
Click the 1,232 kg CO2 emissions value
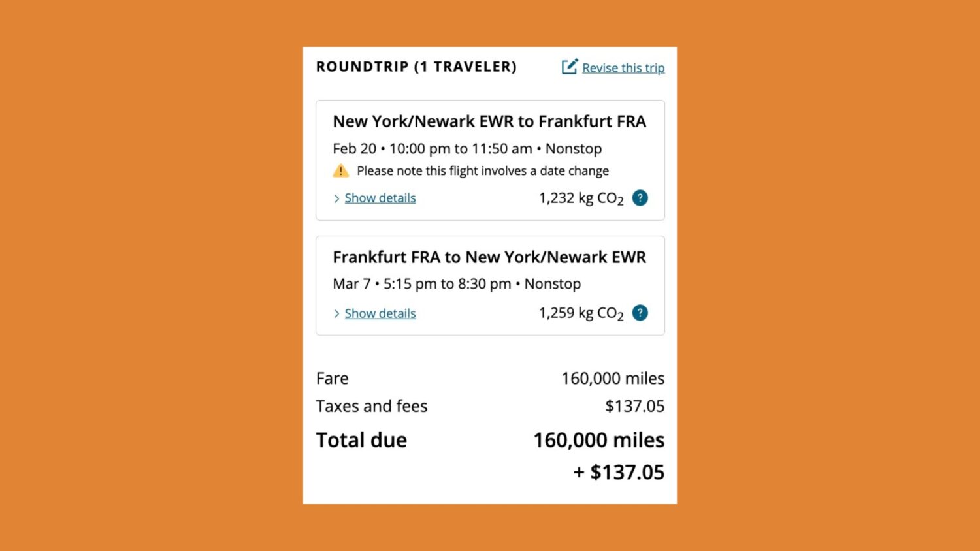[x=581, y=198]
